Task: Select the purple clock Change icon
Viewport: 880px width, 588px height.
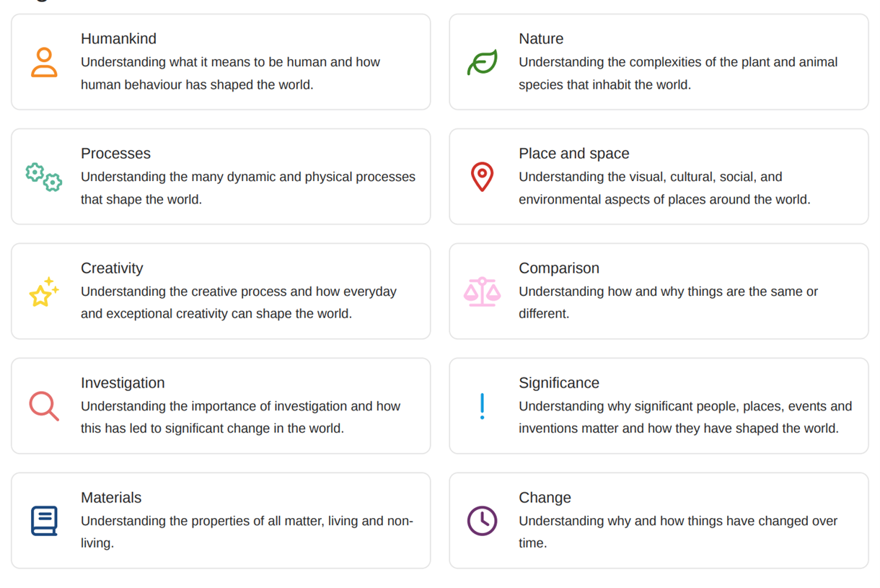Action: click(482, 521)
